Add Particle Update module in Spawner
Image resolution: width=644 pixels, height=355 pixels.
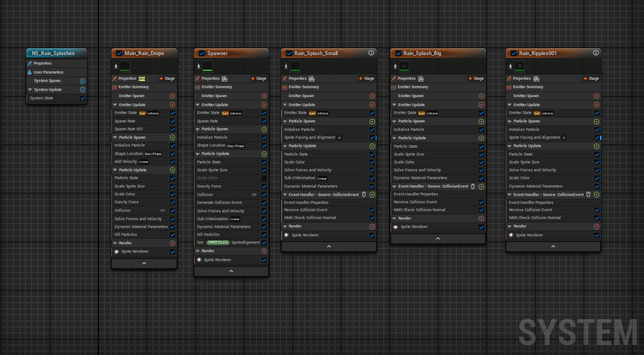[264, 154]
